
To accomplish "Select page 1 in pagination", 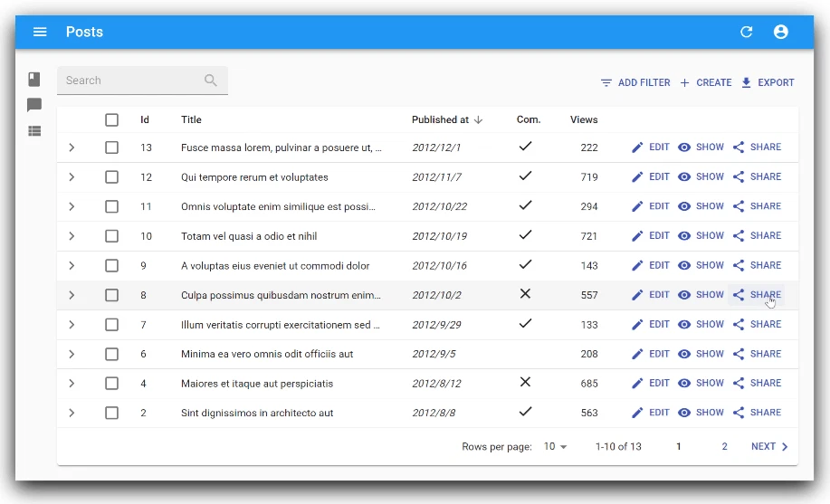I will 679,447.
